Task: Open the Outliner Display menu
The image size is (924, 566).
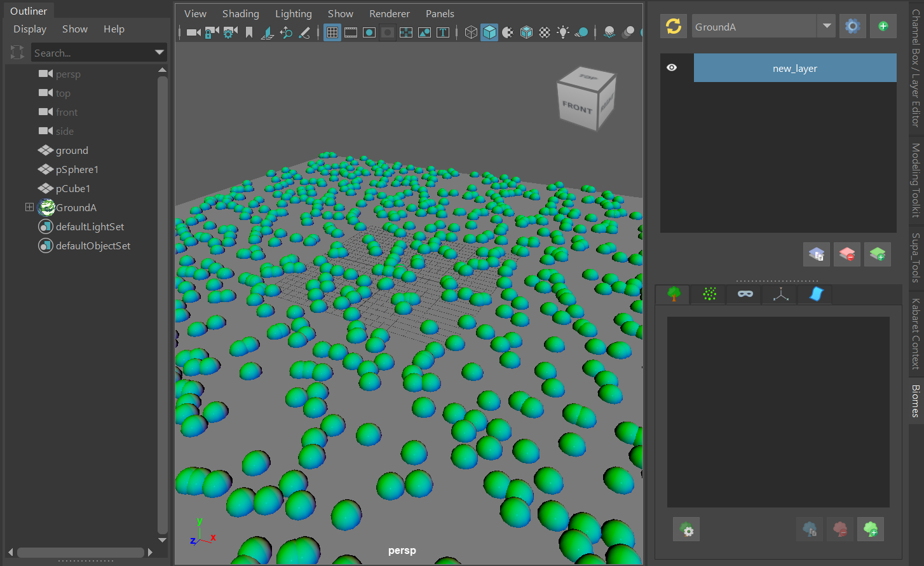Action: 30,29
